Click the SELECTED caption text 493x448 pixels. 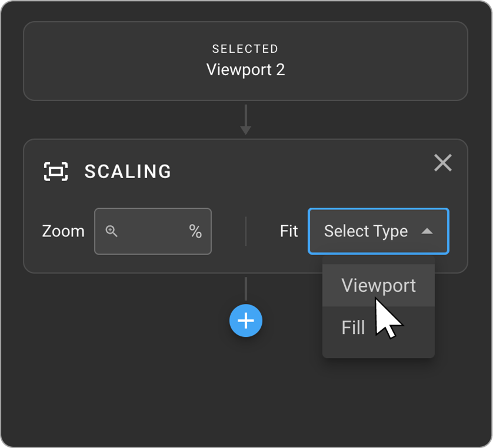(245, 49)
